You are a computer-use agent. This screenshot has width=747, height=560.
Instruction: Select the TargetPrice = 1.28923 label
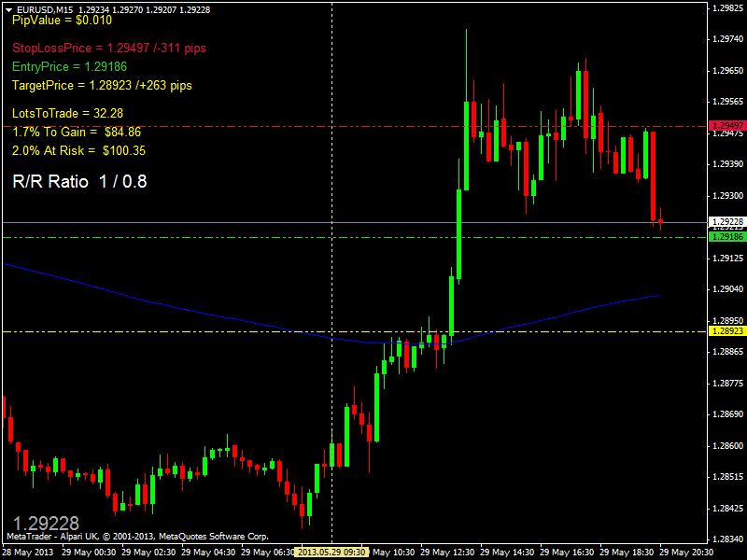pos(102,85)
